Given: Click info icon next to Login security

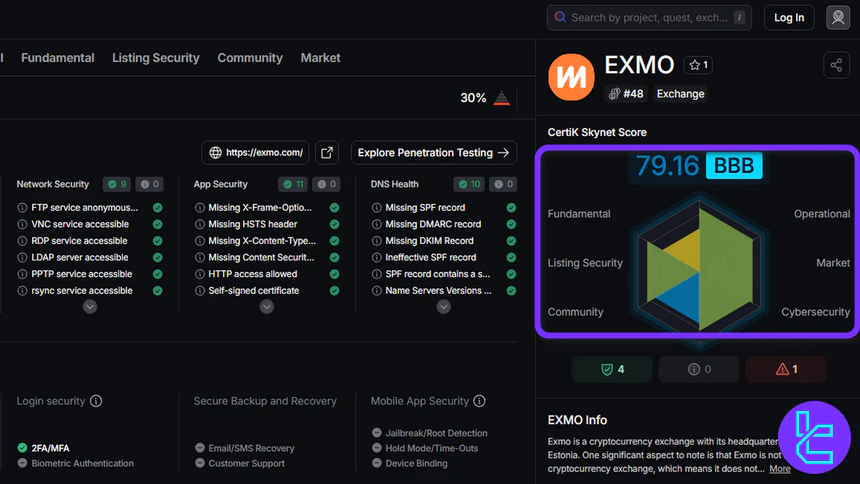Looking at the screenshot, I should (96, 401).
